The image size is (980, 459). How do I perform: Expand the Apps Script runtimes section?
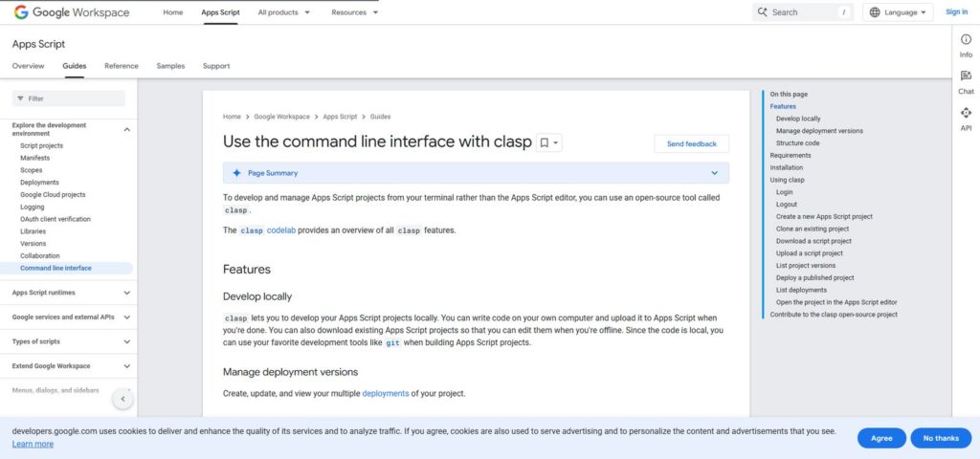pos(127,293)
